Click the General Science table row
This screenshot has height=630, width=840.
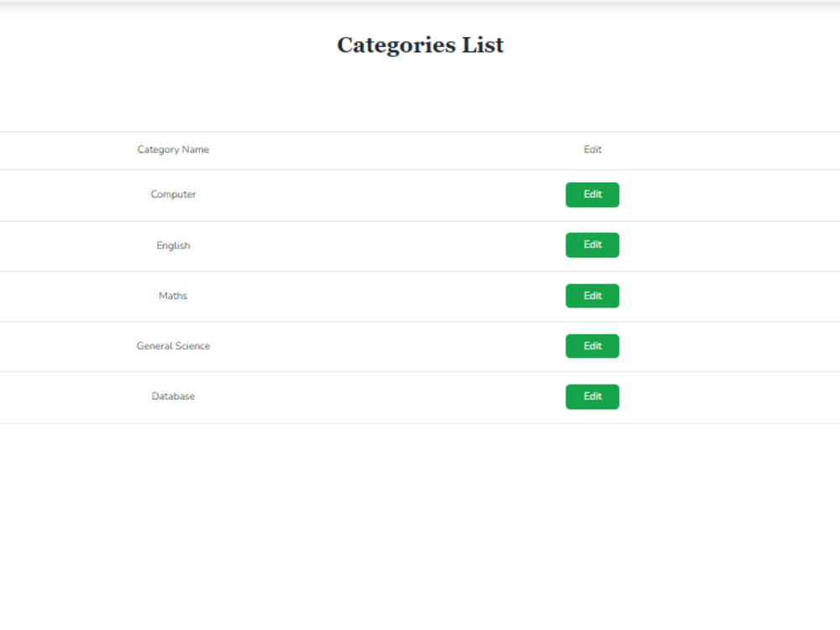(x=378, y=345)
